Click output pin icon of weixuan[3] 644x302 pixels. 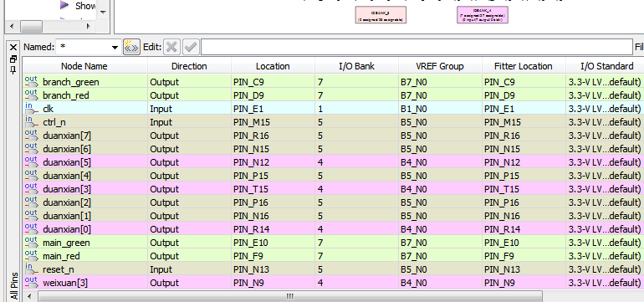click(x=31, y=282)
